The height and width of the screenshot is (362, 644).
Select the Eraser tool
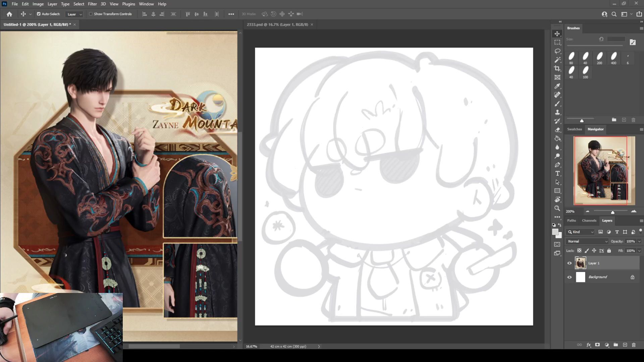(557, 130)
